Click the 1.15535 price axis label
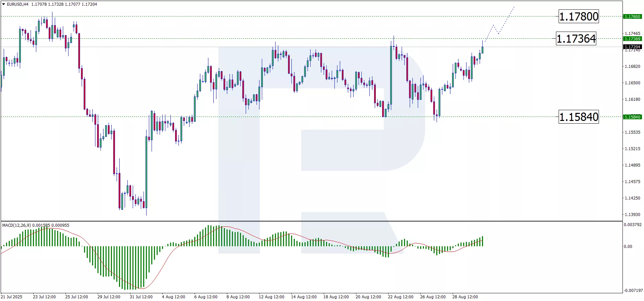 [632, 132]
